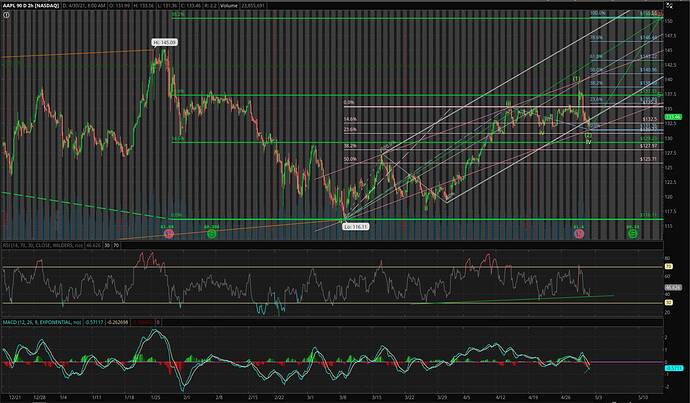Click the 50.0% Fibonacci retracement label
The height and width of the screenshot is (403, 690).
(x=350, y=159)
